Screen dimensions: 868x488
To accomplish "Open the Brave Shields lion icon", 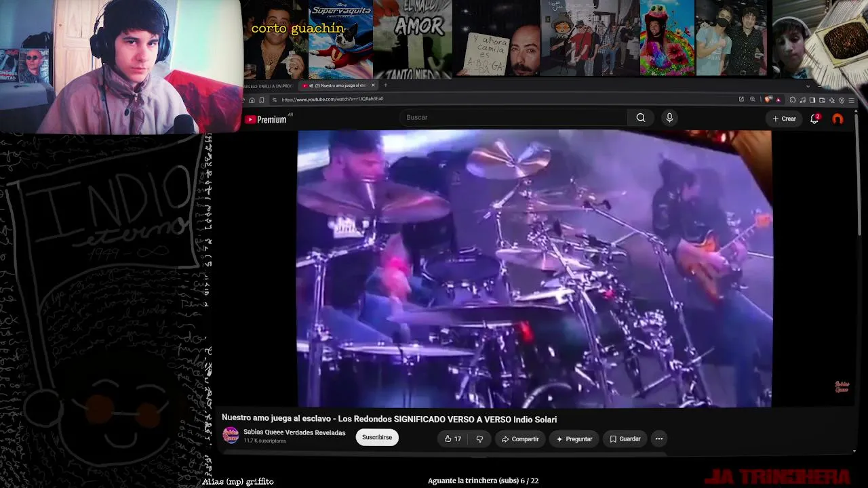I will pyautogui.click(x=768, y=100).
